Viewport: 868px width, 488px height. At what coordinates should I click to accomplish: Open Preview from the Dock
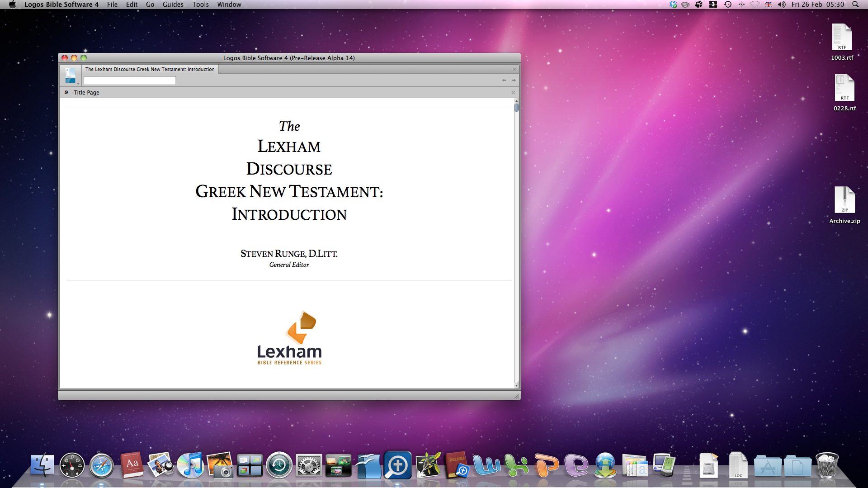click(x=161, y=465)
